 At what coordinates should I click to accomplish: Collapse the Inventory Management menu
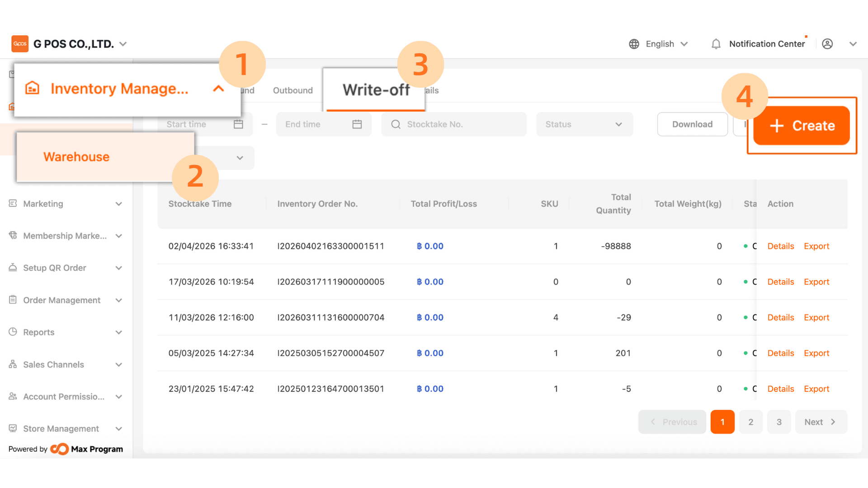point(218,89)
